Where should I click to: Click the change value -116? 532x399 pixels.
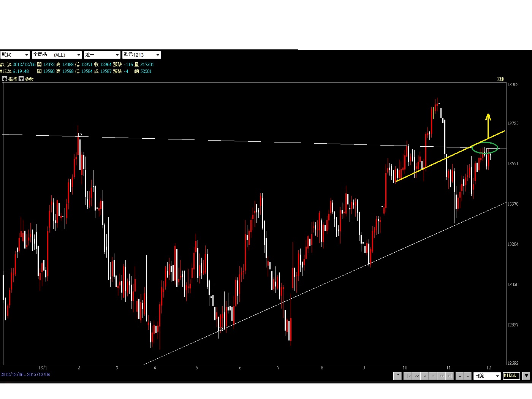tap(128, 65)
